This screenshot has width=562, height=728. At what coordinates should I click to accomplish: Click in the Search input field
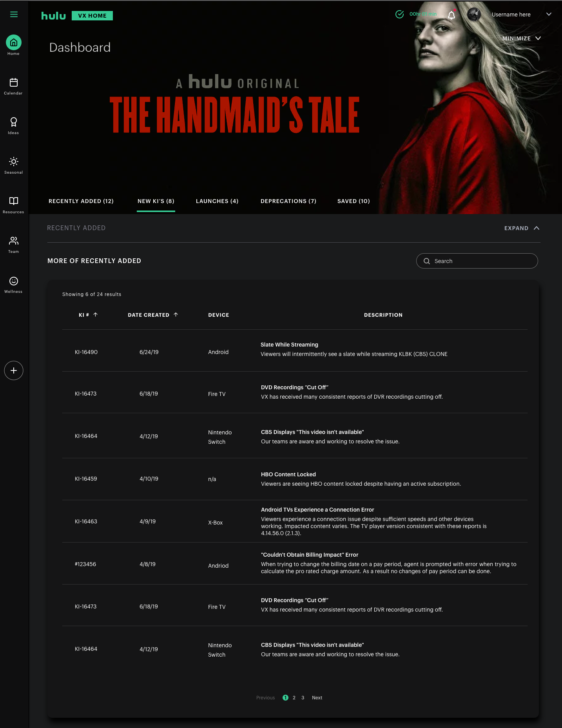point(477,261)
